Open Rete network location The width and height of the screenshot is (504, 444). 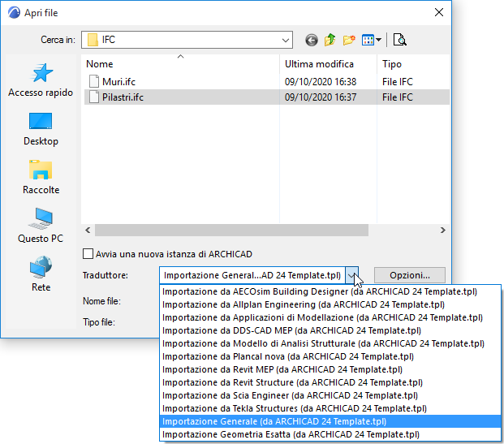[41, 274]
